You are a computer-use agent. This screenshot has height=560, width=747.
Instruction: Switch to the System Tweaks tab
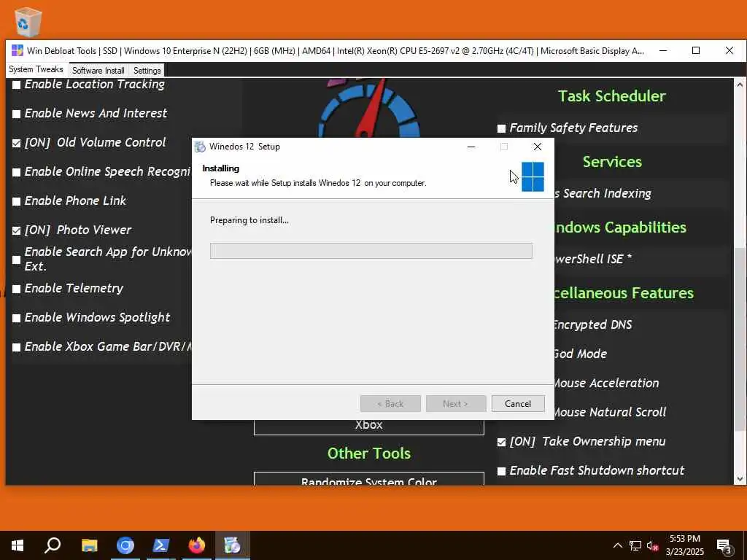[36, 69]
